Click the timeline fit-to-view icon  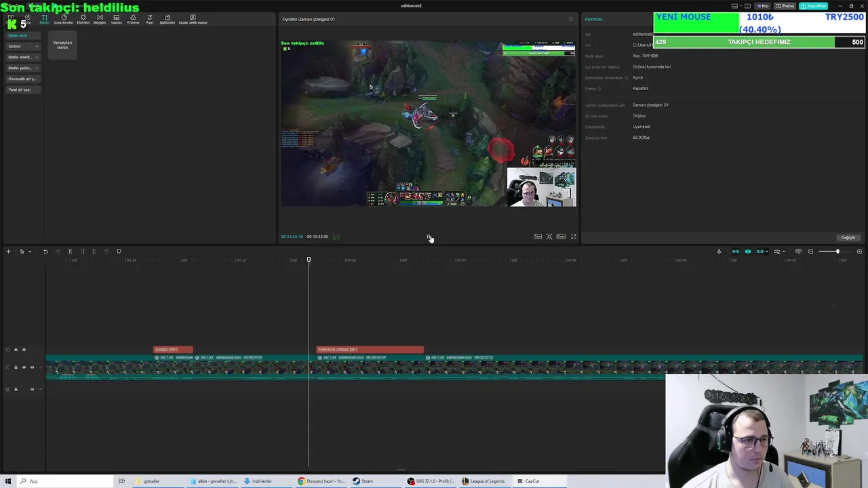[x=798, y=251]
